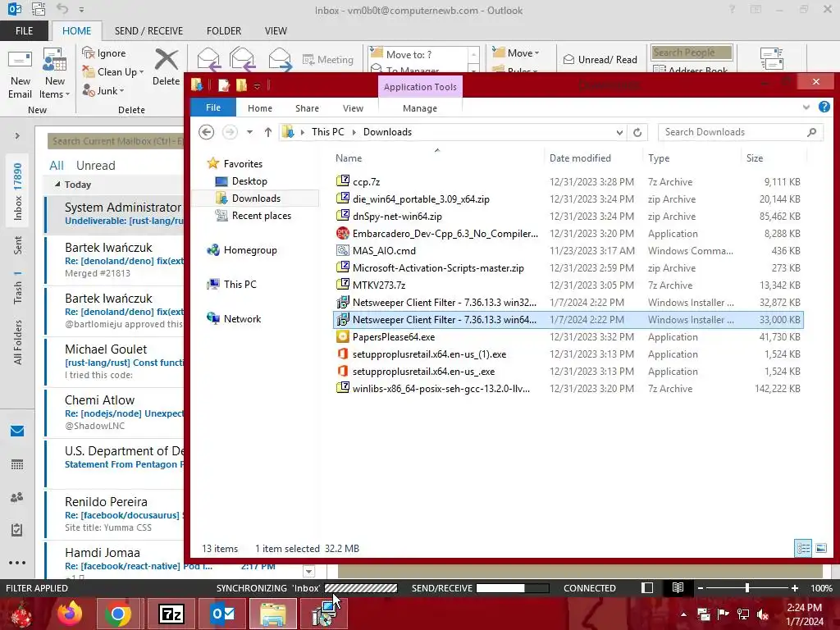Select This PC in navigation pane
This screenshot has height=630, width=840.
point(232,284)
